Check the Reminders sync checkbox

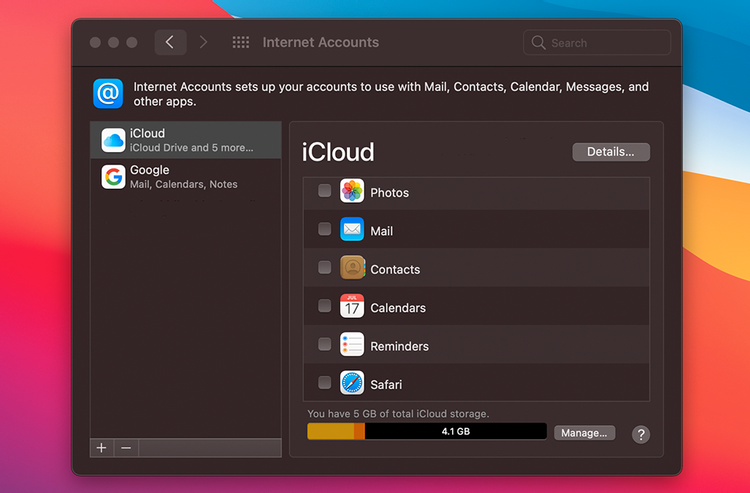[324, 344]
